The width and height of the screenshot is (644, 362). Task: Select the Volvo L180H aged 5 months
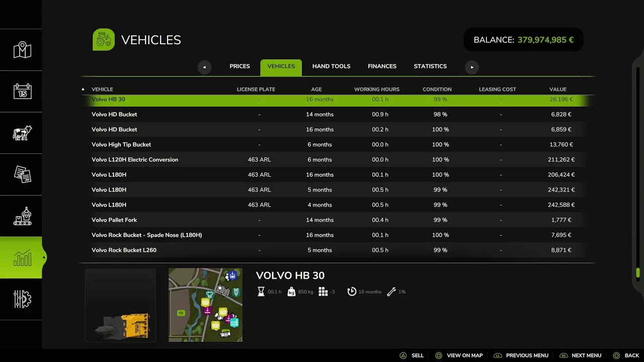[338, 190]
